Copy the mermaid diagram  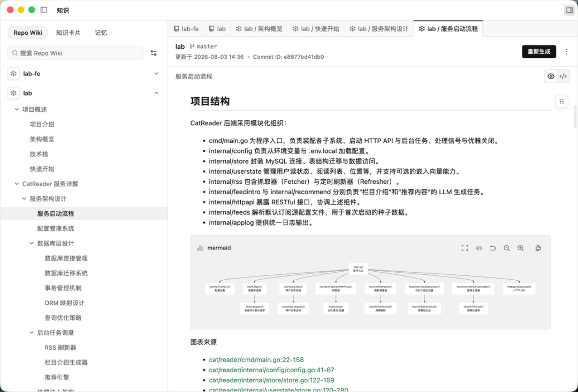coord(538,248)
